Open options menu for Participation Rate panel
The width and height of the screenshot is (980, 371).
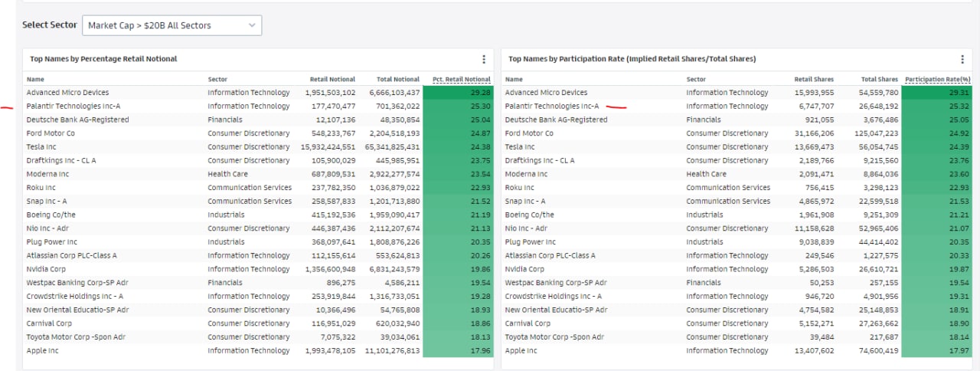pos(962,59)
